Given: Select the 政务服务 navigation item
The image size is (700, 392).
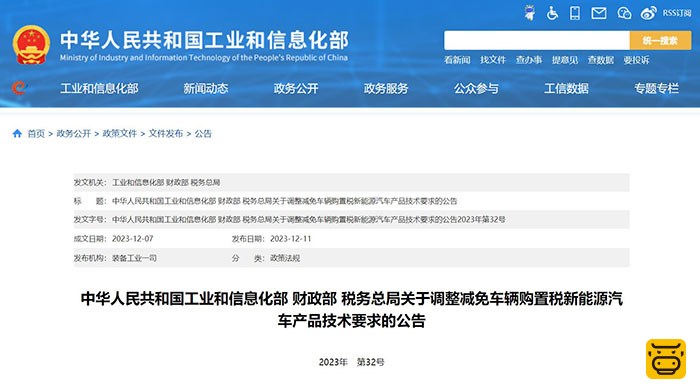Looking at the screenshot, I should (386, 88).
